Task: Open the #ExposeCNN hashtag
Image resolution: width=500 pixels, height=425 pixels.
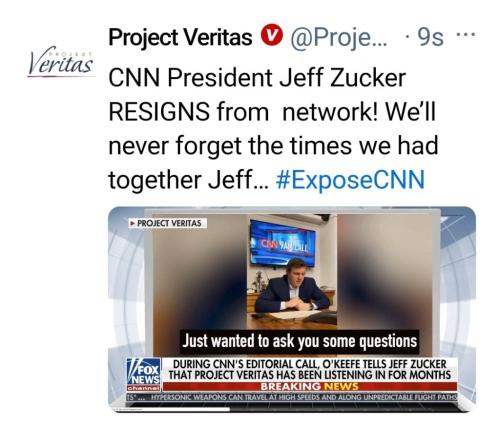Action: pos(350,179)
